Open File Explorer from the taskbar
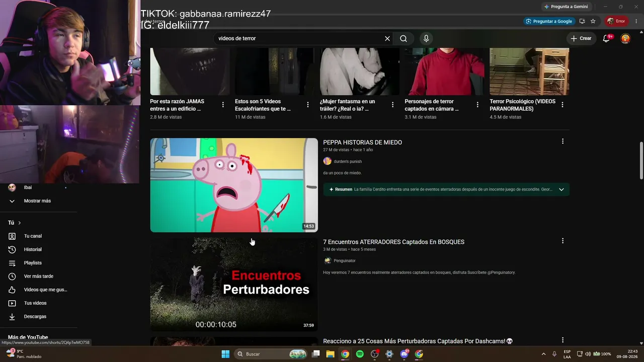The width and height of the screenshot is (644, 362). [330, 354]
